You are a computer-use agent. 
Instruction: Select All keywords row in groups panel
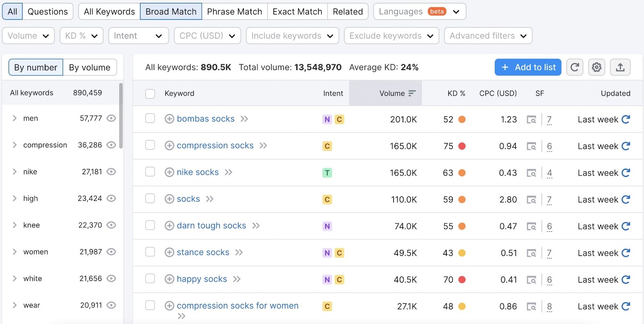[x=60, y=93]
